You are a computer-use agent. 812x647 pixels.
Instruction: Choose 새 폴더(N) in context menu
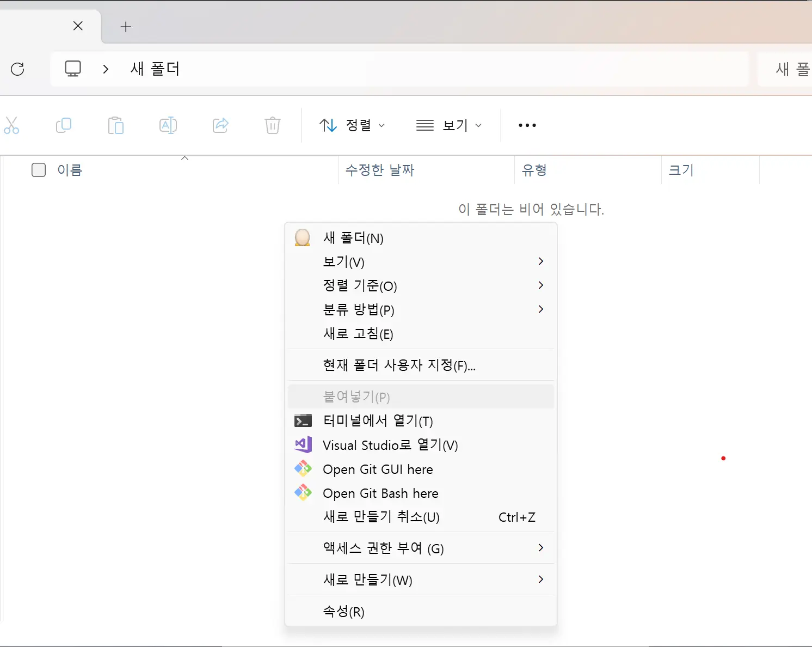421,238
